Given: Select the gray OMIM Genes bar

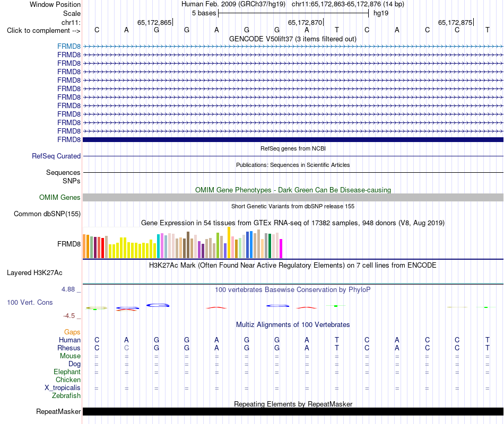Looking at the screenshot, I should tap(293, 198).
